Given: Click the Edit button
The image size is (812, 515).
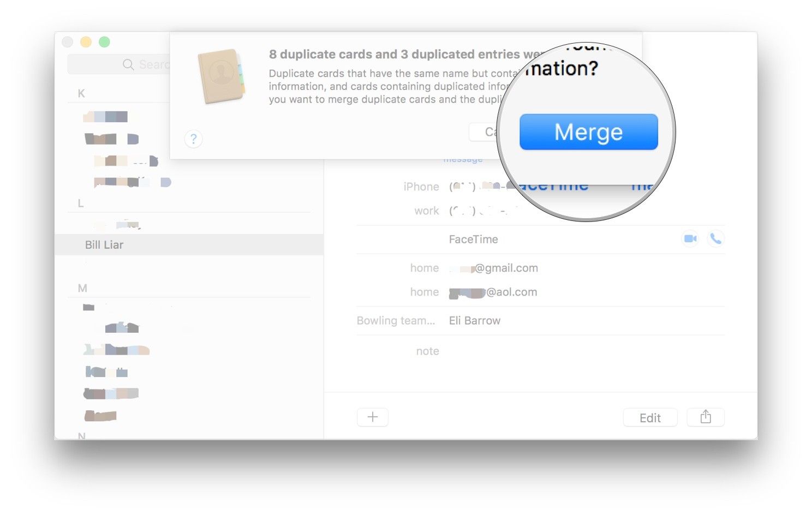Looking at the screenshot, I should 650,418.
